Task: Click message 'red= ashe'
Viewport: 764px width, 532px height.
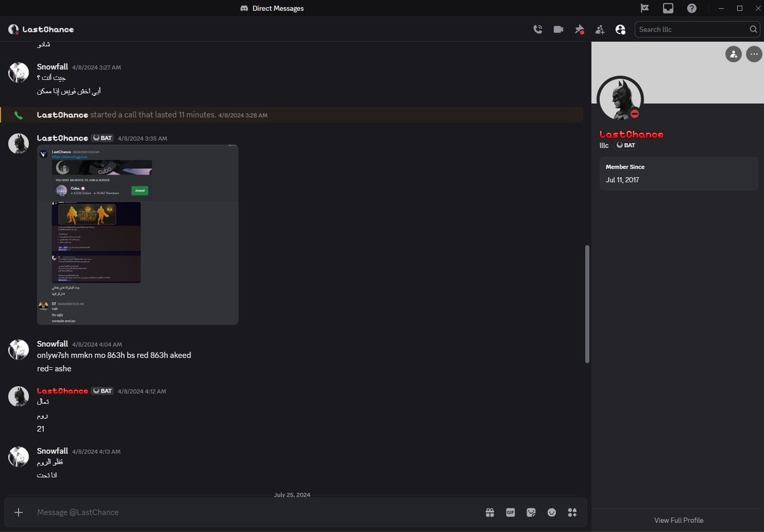Action: pyautogui.click(x=54, y=368)
